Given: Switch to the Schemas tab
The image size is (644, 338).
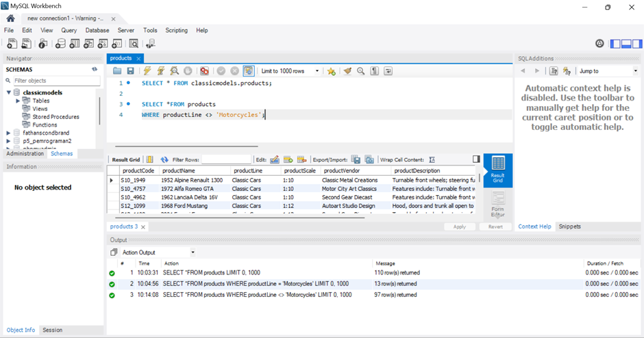Looking at the screenshot, I should [62, 153].
